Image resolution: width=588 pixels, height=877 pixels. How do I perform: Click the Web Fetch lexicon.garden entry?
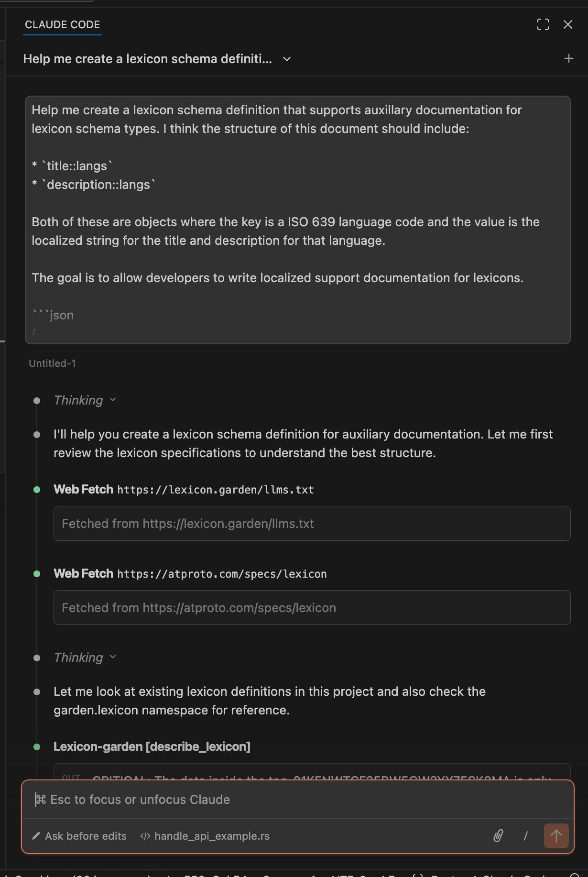(184, 490)
